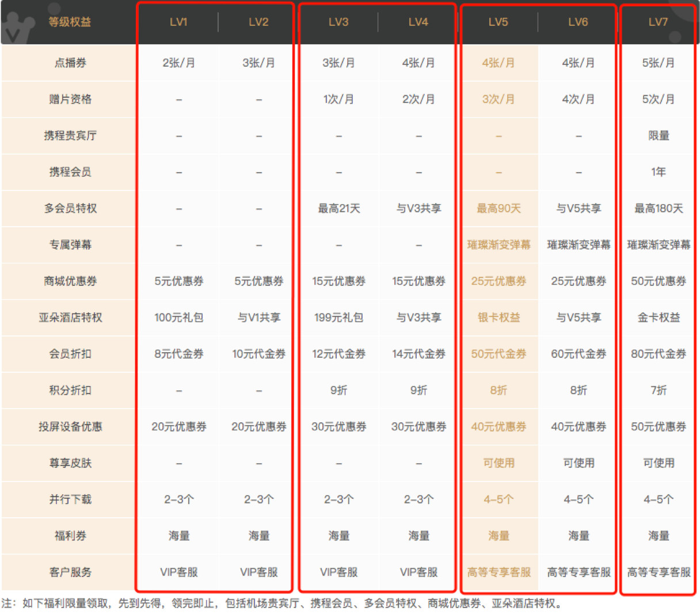Click the 100元礼包 cell under LV1
Viewport: 700px width, 615px height.
178,318
